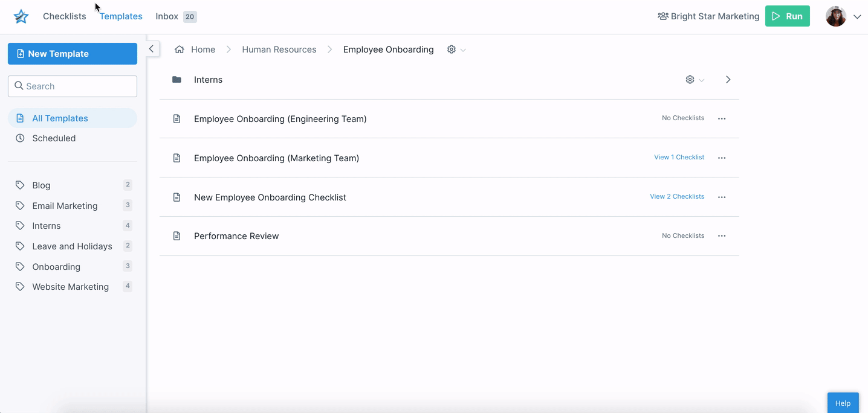The height and width of the screenshot is (413, 868).
Task: Open more options for Engineering Team template
Action: pos(722,119)
